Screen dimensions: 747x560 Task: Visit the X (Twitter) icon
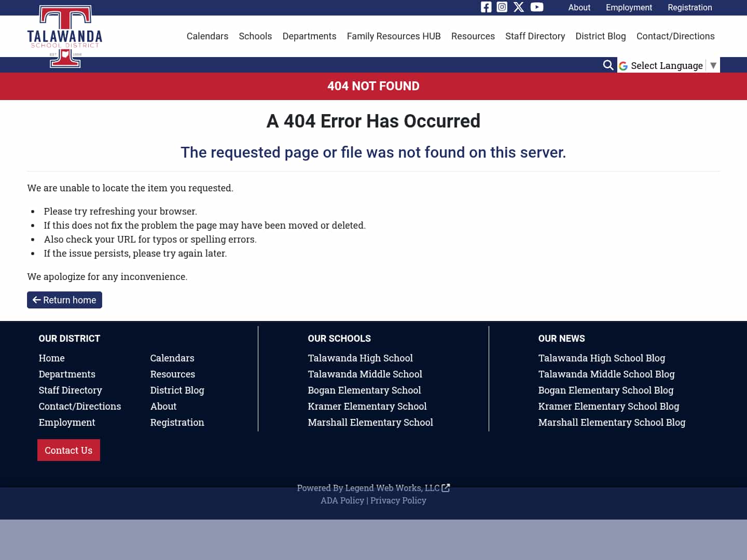coord(519,7)
